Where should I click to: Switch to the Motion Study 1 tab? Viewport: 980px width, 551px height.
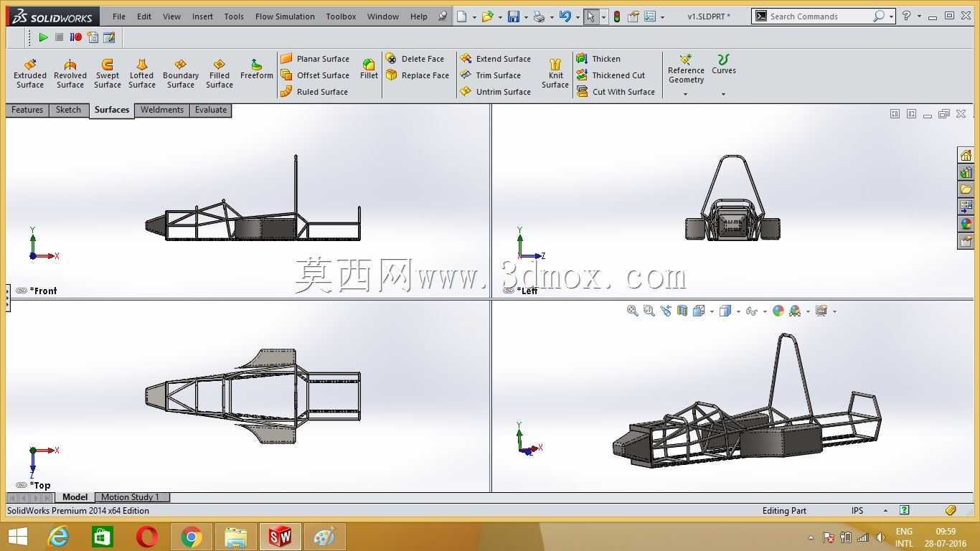[x=131, y=497]
